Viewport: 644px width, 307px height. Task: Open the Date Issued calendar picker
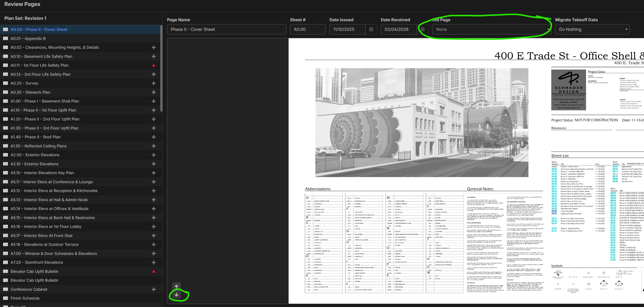pyautogui.click(x=371, y=29)
